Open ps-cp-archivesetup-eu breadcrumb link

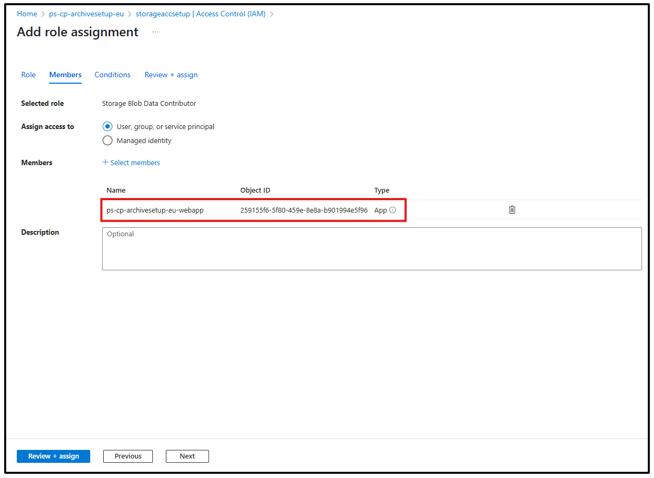(x=86, y=14)
